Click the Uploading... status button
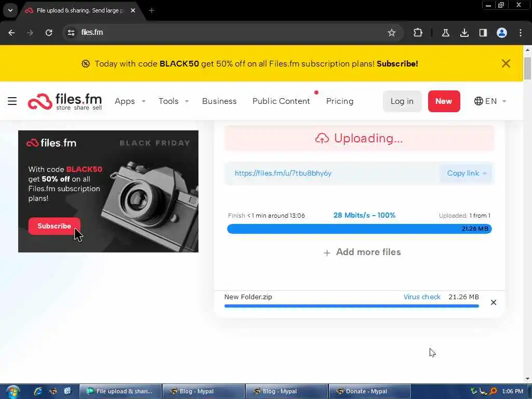This screenshot has height=399, width=532. (359, 138)
